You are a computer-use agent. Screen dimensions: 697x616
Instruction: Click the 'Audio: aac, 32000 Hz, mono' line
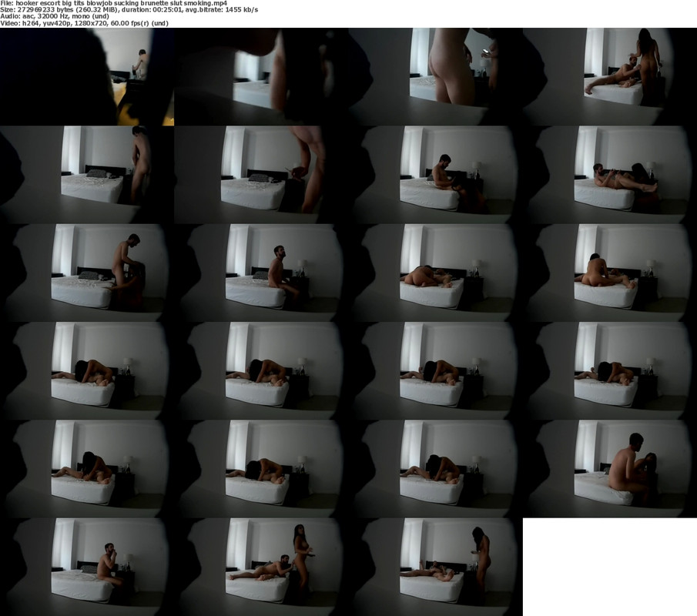(54, 16)
